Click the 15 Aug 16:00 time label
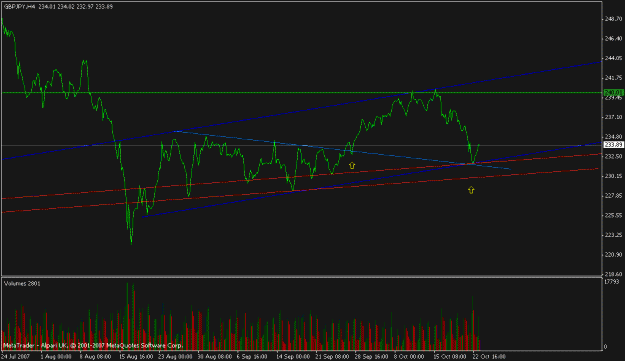625x361 pixels. pyautogui.click(x=136, y=357)
